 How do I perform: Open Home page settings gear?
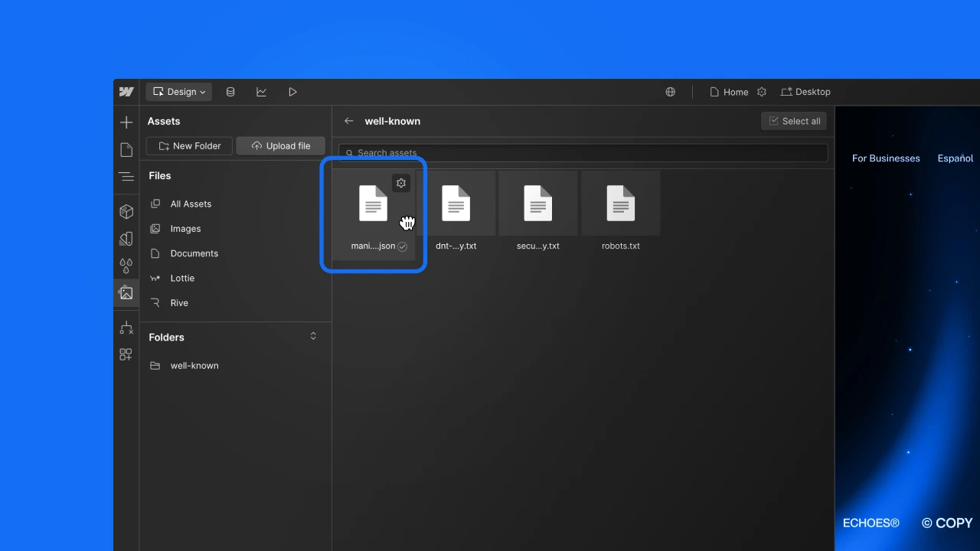pos(762,92)
